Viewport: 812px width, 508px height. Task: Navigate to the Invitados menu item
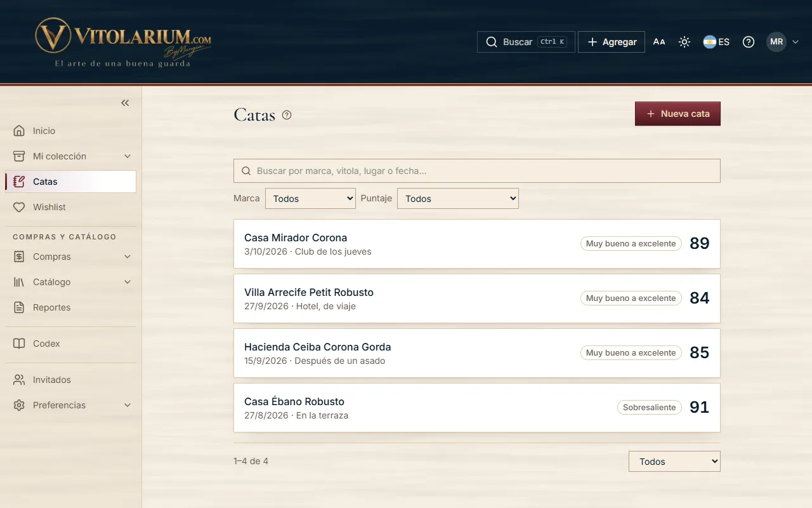click(70, 380)
